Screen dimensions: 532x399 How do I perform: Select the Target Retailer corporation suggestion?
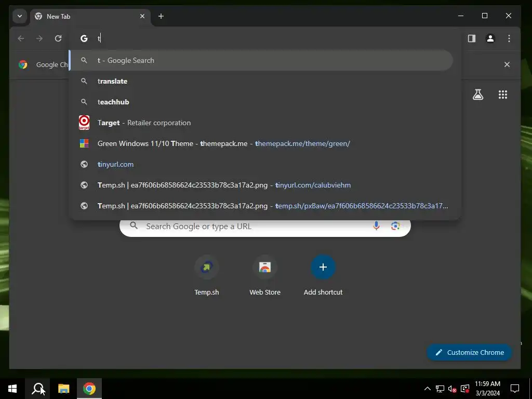click(x=261, y=123)
